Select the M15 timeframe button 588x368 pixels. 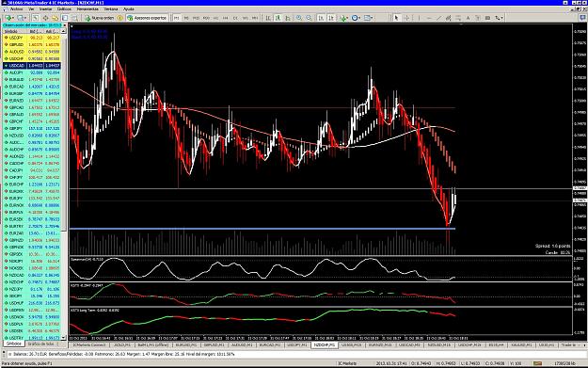click(x=196, y=18)
